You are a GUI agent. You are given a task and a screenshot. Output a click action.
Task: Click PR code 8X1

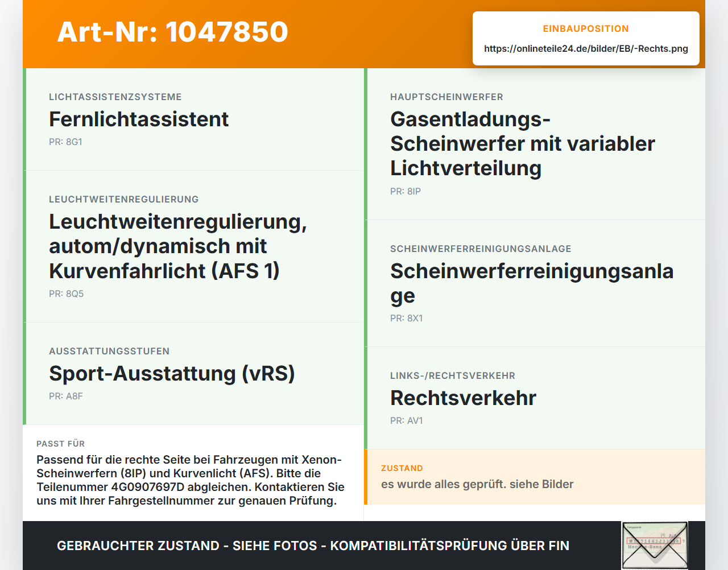pos(407,319)
